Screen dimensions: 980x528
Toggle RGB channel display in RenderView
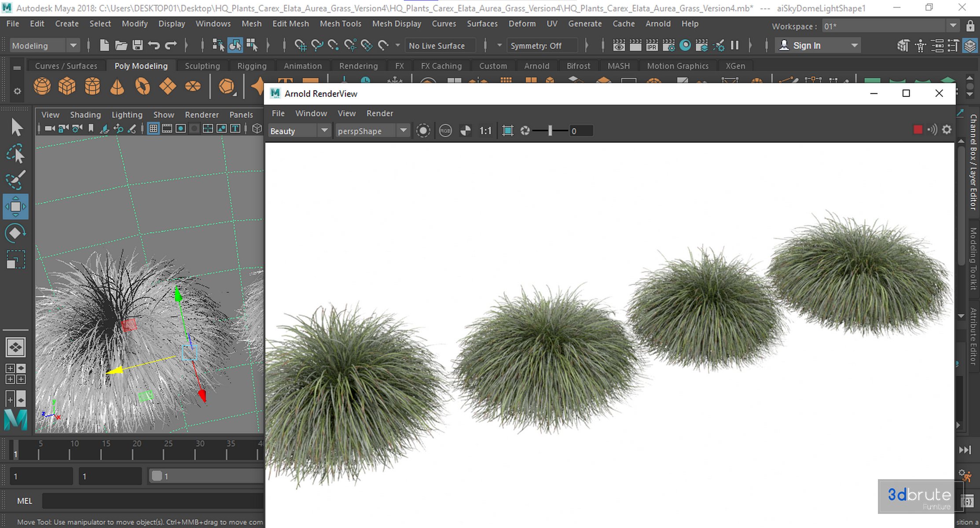tap(445, 131)
